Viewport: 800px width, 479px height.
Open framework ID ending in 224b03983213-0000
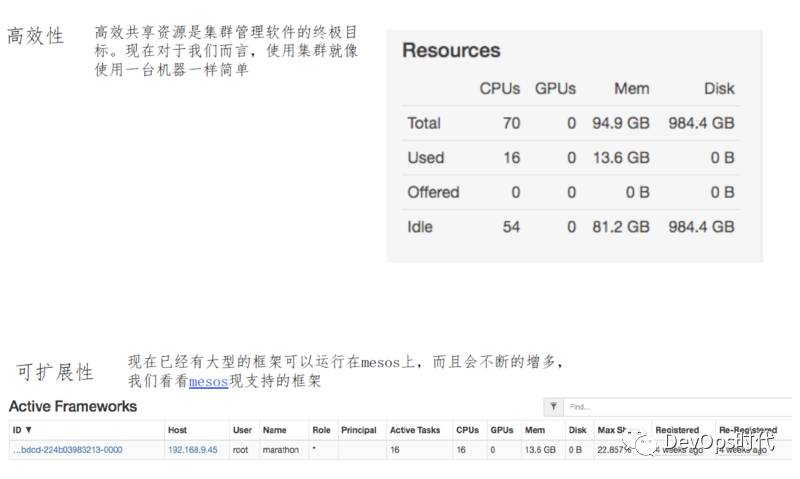click(67, 450)
